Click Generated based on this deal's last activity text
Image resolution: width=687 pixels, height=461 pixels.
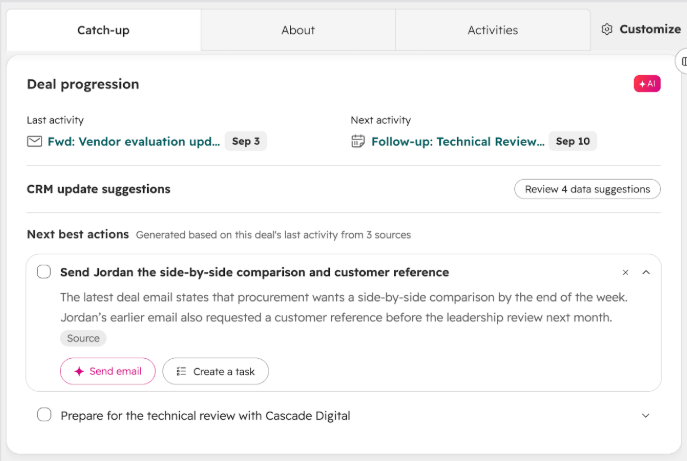click(x=273, y=235)
